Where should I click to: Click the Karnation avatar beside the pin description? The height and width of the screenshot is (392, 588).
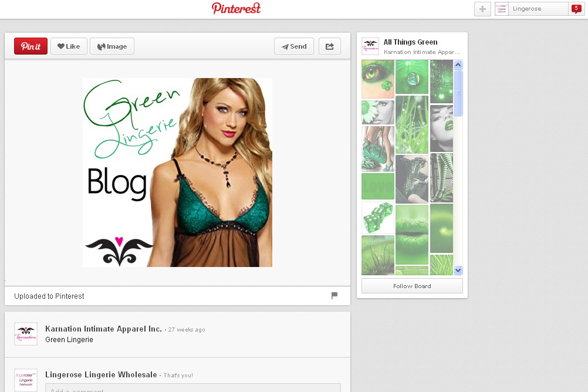pyautogui.click(x=26, y=334)
